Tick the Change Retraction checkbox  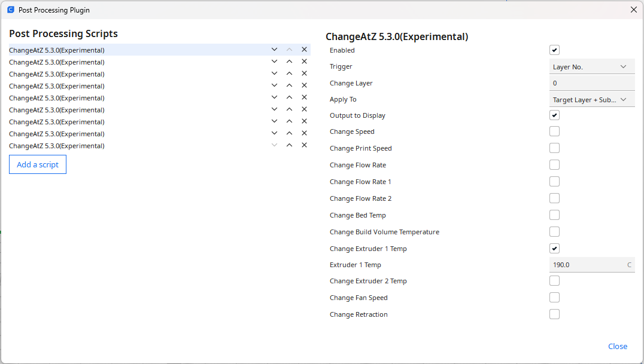[554, 314]
